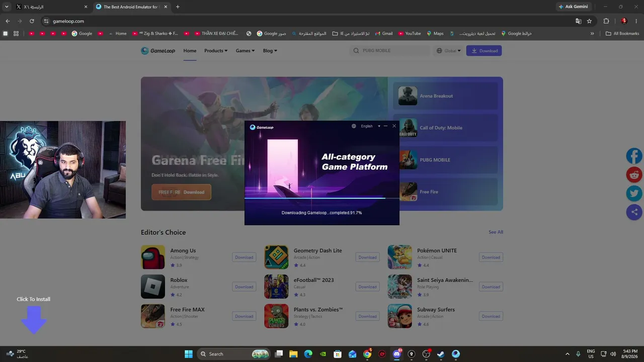Open the All Bookmarks folder
Screen dimensions: 644x362
(622, 34)
